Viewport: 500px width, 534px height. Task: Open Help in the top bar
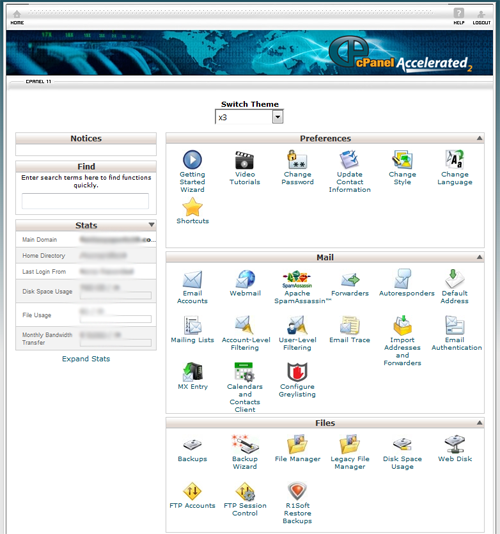tap(459, 16)
